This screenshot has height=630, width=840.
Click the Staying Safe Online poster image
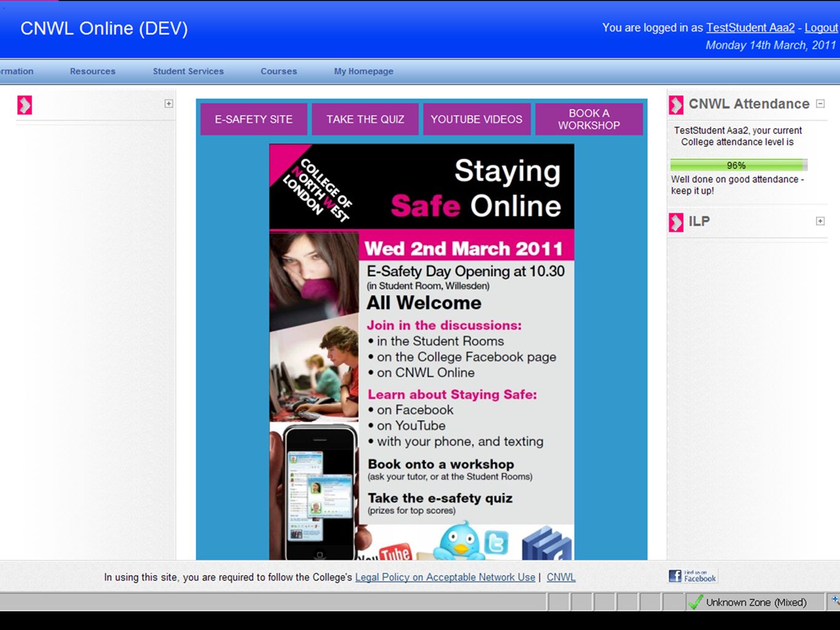422,352
